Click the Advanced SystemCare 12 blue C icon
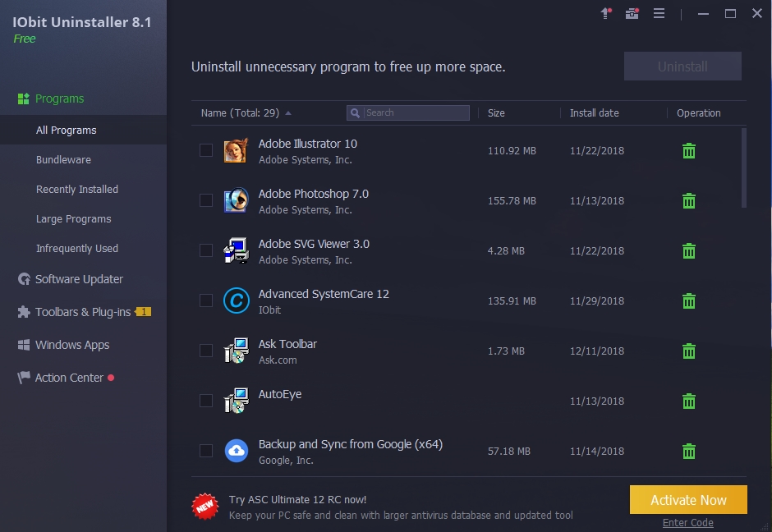Image resolution: width=772 pixels, height=532 pixels. 236,300
